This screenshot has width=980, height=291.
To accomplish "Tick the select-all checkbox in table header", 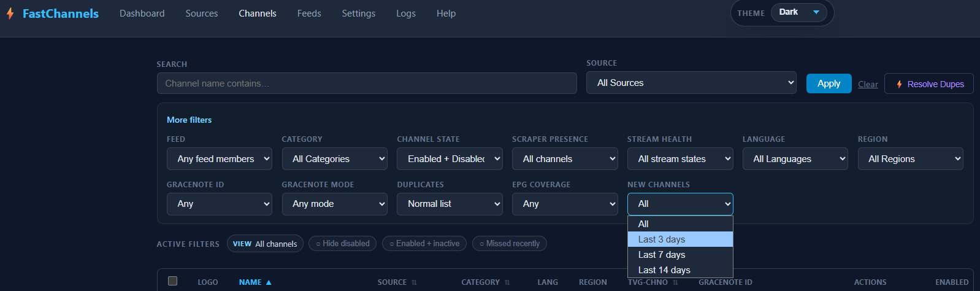I will 173,281.
